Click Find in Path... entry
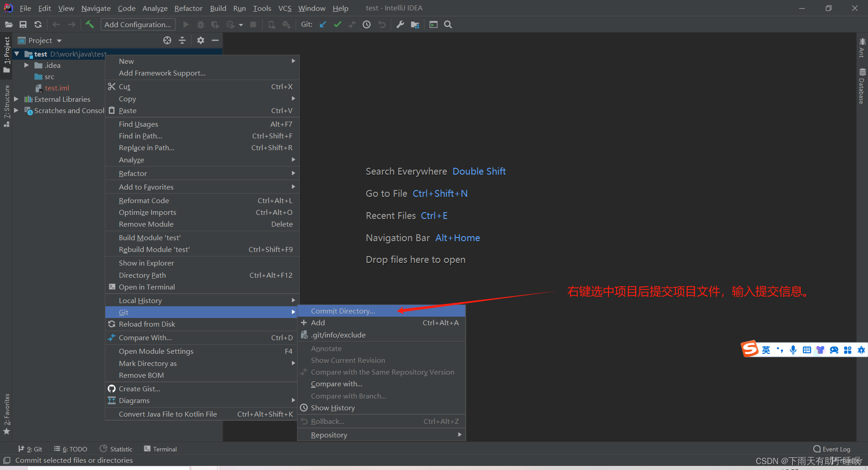This screenshot has height=470, width=868. [x=202, y=136]
